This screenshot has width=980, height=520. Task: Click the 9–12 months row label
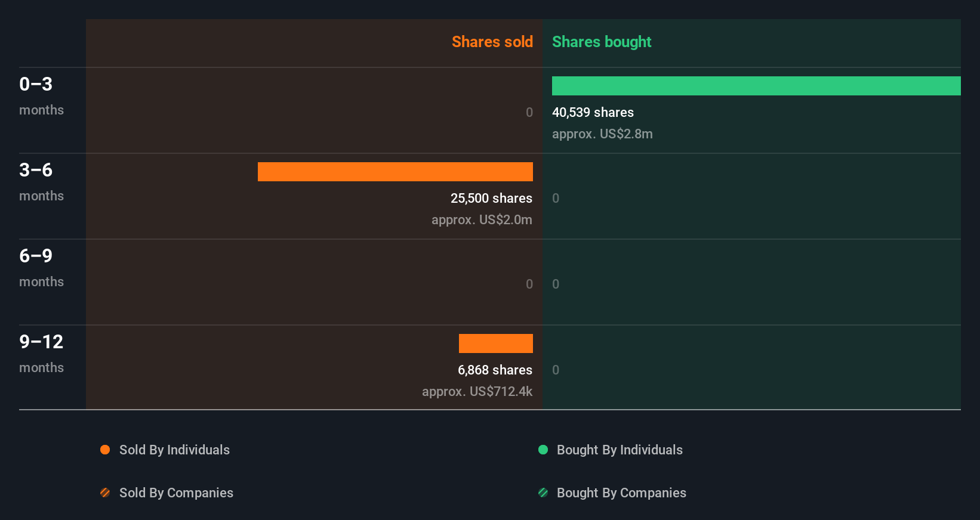(41, 354)
